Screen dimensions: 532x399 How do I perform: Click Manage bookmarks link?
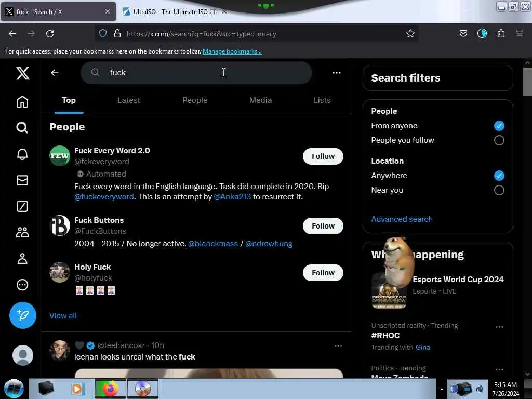(232, 51)
